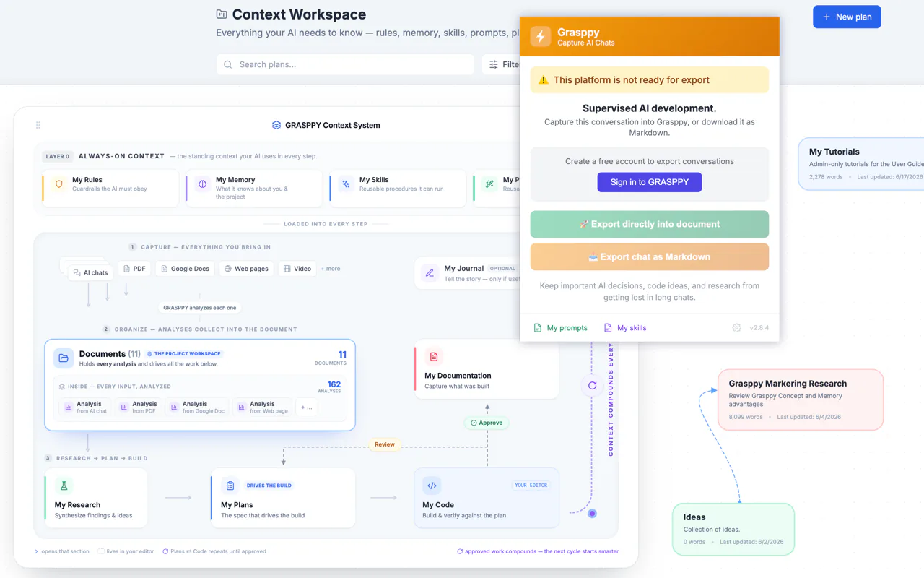Click 'This platform is not ready for export' text
Image resolution: width=924 pixels, height=578 pixels.
tap(632, 80)
